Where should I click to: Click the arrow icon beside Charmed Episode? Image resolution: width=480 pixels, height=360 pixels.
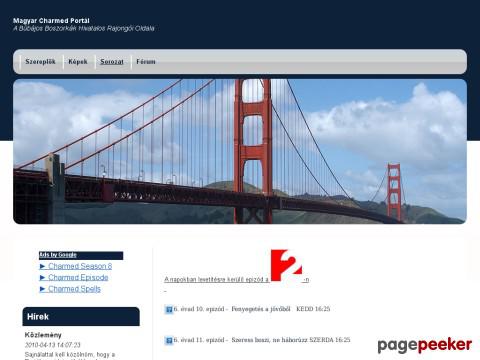coord(43,277)
